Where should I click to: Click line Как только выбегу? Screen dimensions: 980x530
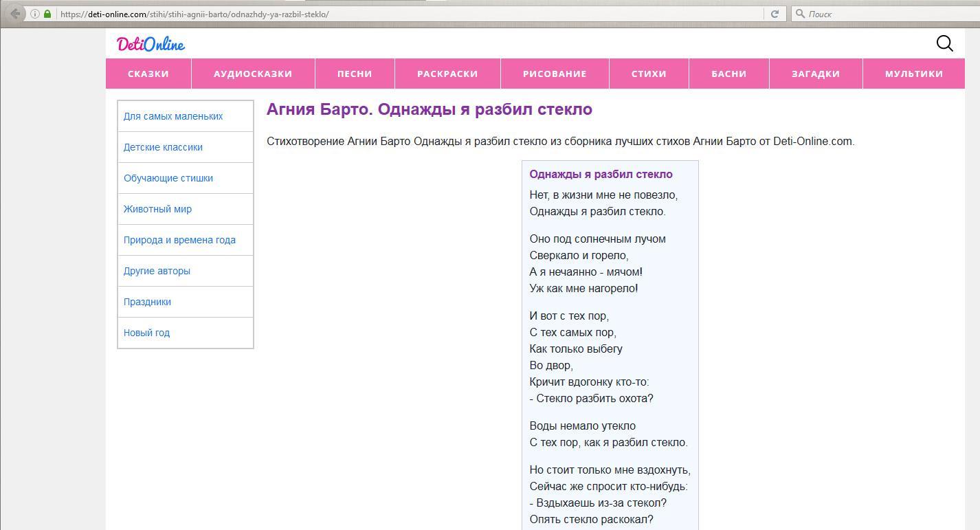pos(576,349)
